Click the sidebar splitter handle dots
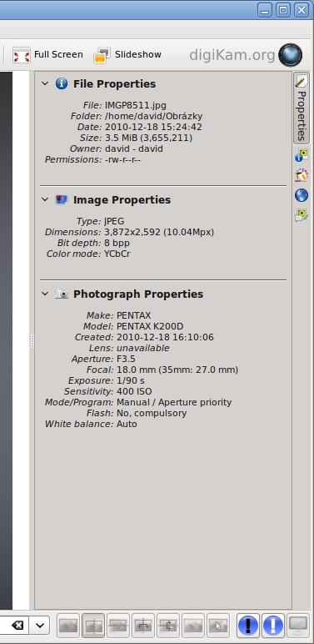314x644 pixels. pos(32,341)
